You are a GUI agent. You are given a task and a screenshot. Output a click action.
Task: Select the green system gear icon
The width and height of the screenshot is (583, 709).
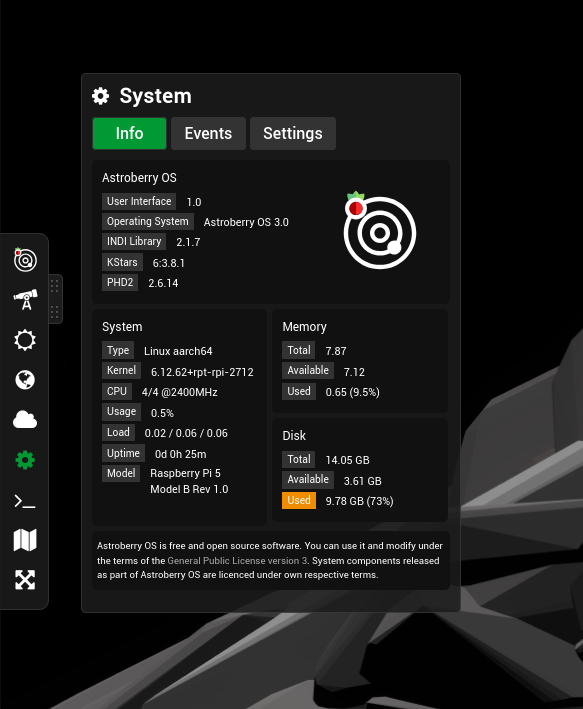(25, 460)
